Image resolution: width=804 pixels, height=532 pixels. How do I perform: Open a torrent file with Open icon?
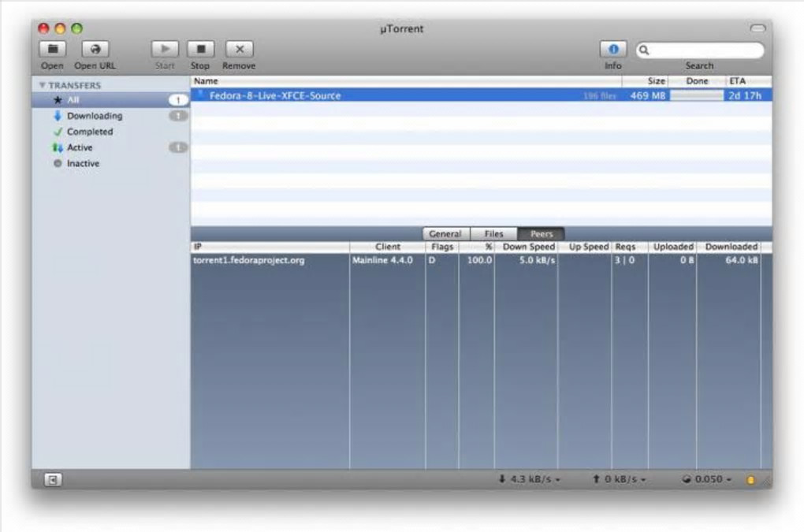tap(52, 49)
